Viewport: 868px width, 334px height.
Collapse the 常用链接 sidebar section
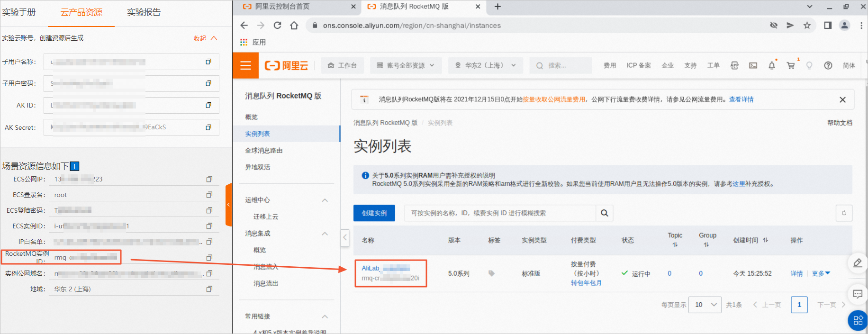coord(325,316)
